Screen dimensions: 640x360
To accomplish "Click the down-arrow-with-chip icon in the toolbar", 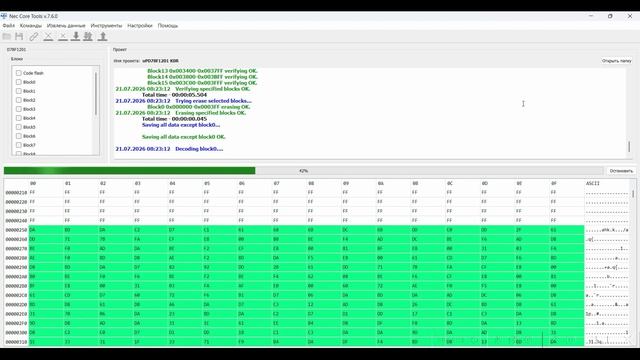I will pyautogui.click(x=88, y=37).
